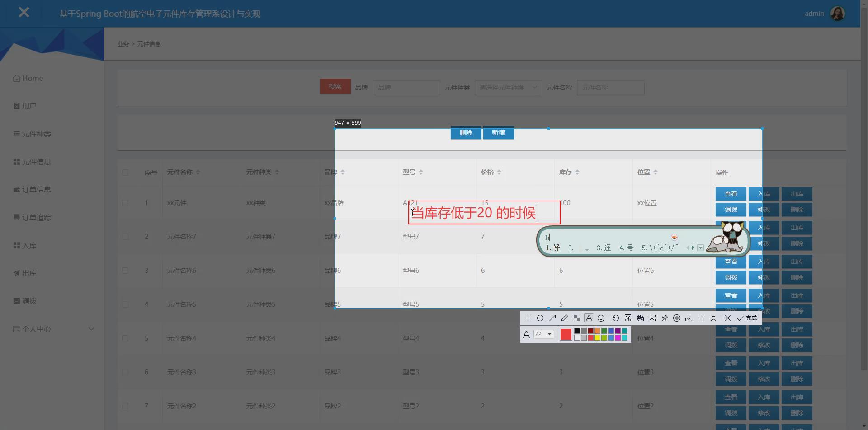
Task: Undo the last annotation
Action: tap(615, 318)
